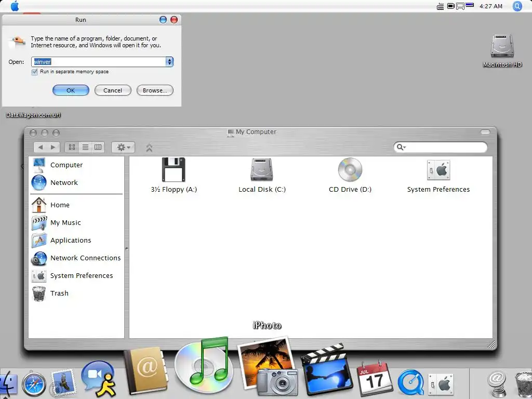Image resolution: width=532 pixels, height=399 pixels.
Task: Open the Trash in the dock
Action: pos(524,384)
